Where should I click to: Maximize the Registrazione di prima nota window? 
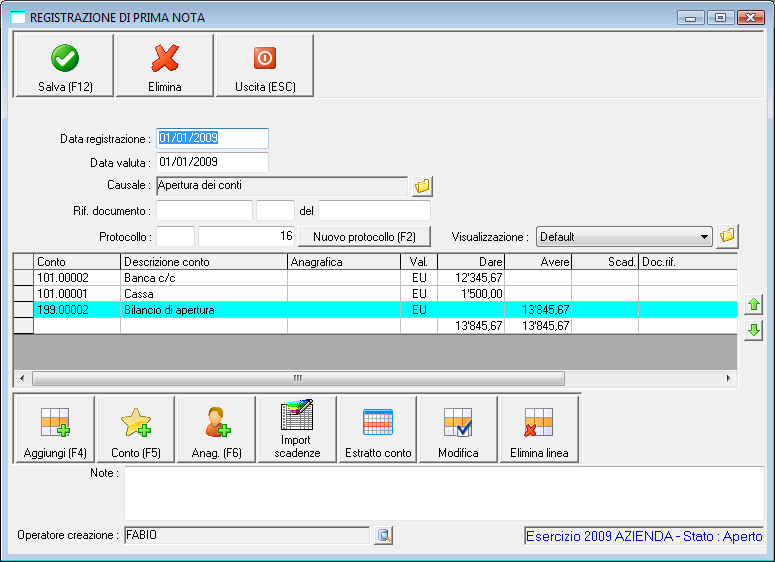(720, 18)
